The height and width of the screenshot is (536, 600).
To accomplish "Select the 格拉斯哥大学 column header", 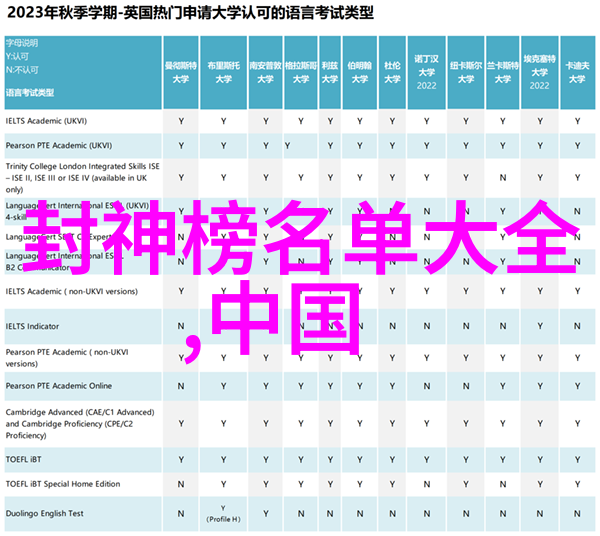I will 301,72.
